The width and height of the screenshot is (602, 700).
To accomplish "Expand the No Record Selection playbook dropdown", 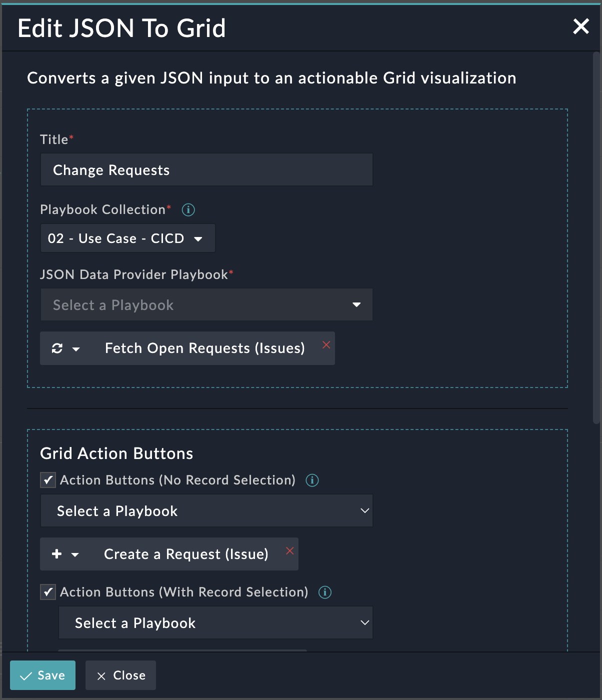I will pyautogui.click(x=206, y=511).
